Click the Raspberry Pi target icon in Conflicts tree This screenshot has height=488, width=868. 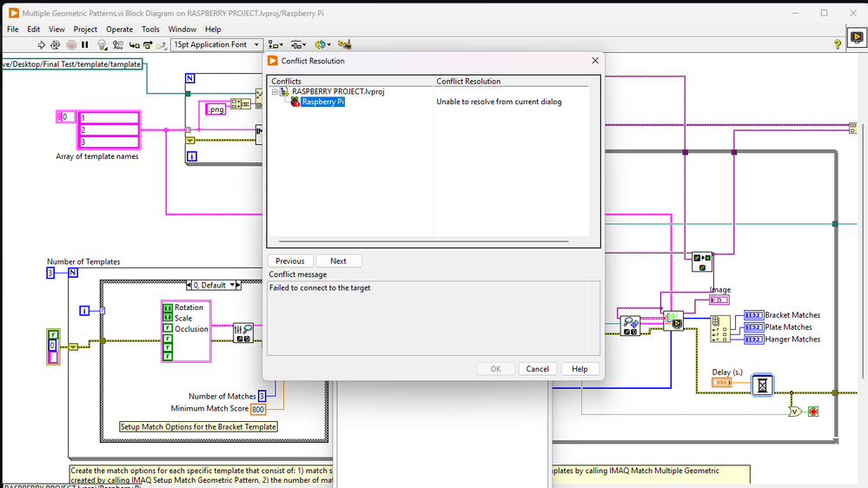tap(295, 102)
